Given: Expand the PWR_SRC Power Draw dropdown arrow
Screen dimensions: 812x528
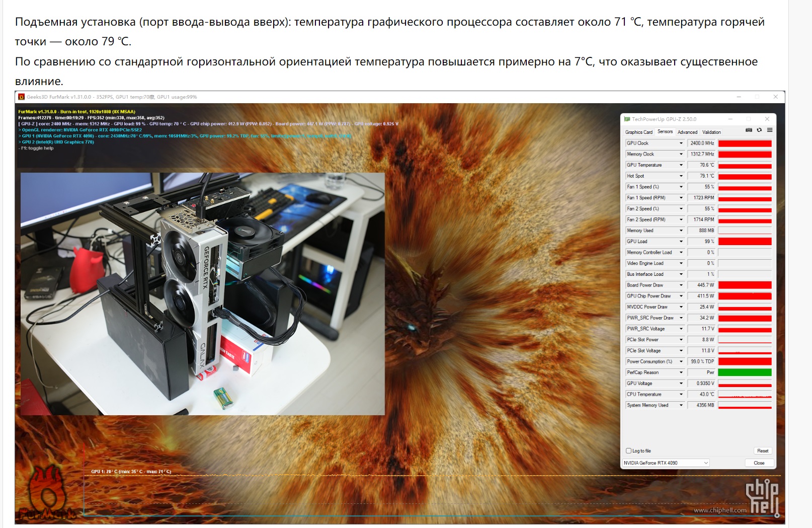Looking at the screenshot, I should click(681, 318).
